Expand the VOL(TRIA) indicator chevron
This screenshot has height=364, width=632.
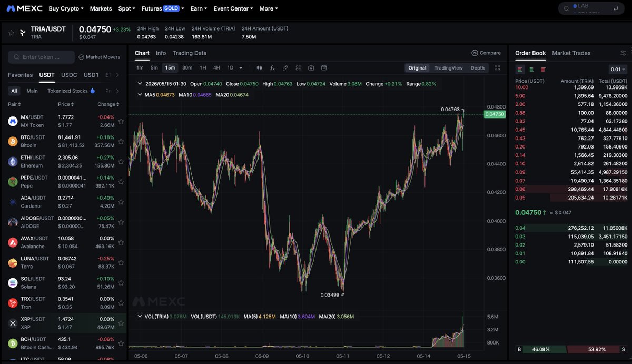tap(140, 317)
